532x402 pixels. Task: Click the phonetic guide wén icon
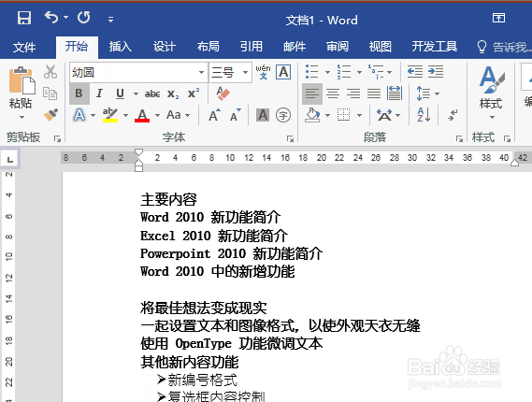tap(264, 72)
